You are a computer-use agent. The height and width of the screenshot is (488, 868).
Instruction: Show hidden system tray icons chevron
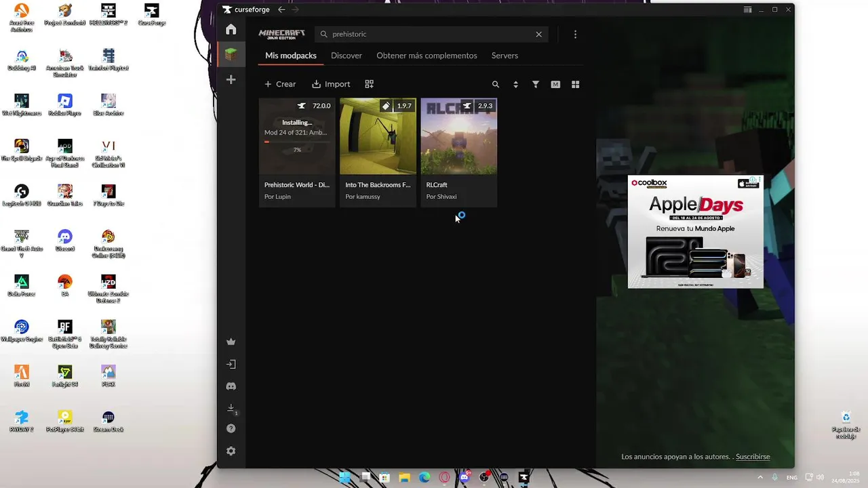tap(760, 477)
